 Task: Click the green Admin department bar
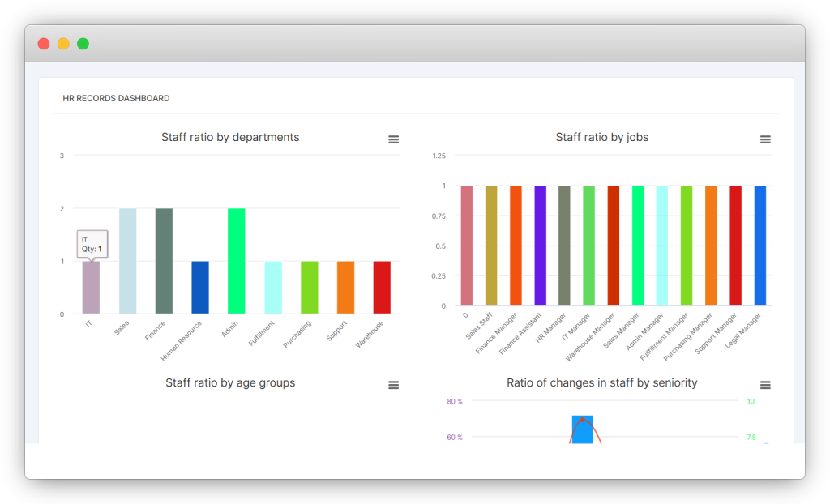(x=237, y=261)
